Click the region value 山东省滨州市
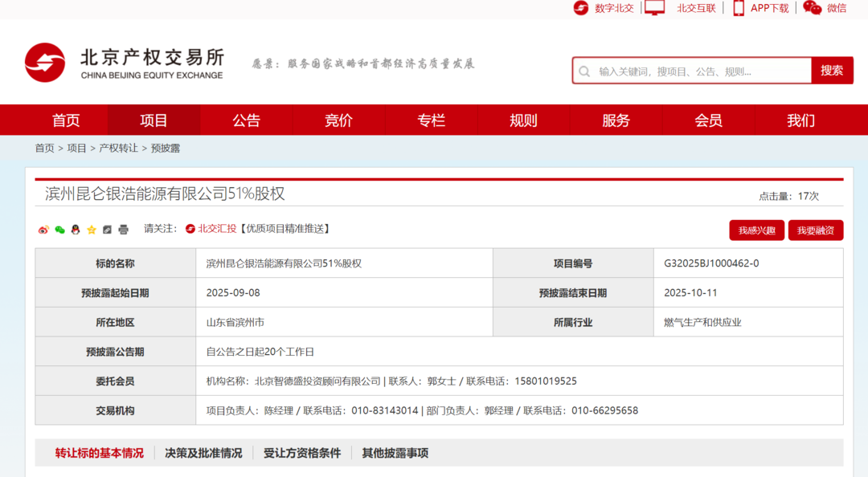The image size is (868, 477). pos(235,322)
